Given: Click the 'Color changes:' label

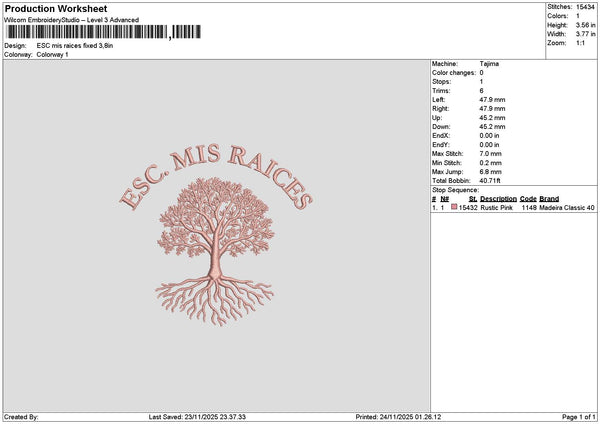Looking at the screenshot, I should pyautogui.click(x=454, y=73).
